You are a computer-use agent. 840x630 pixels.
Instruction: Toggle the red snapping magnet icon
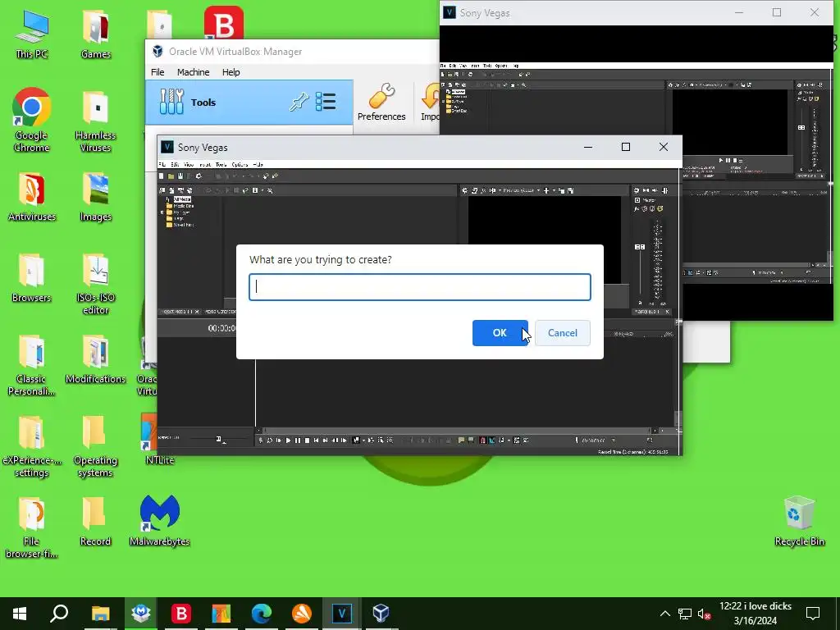pyautogui.click(x=482, y=441)
